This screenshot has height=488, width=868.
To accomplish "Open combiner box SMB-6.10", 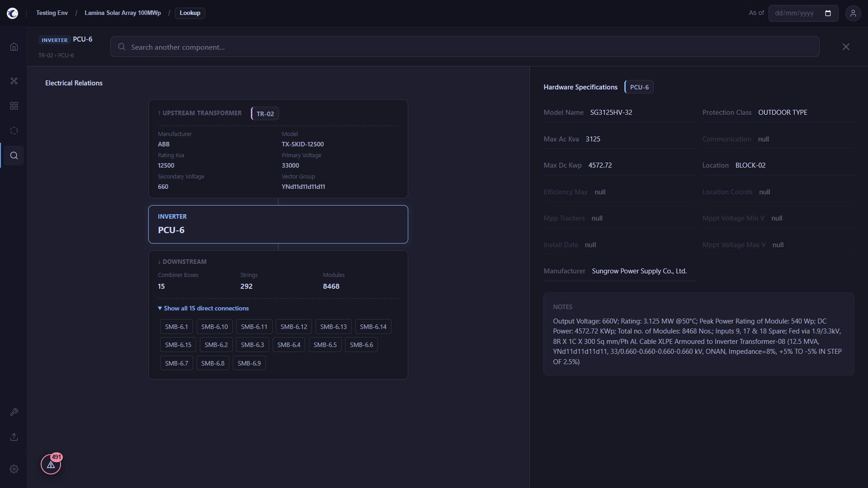I will [215, 327].
